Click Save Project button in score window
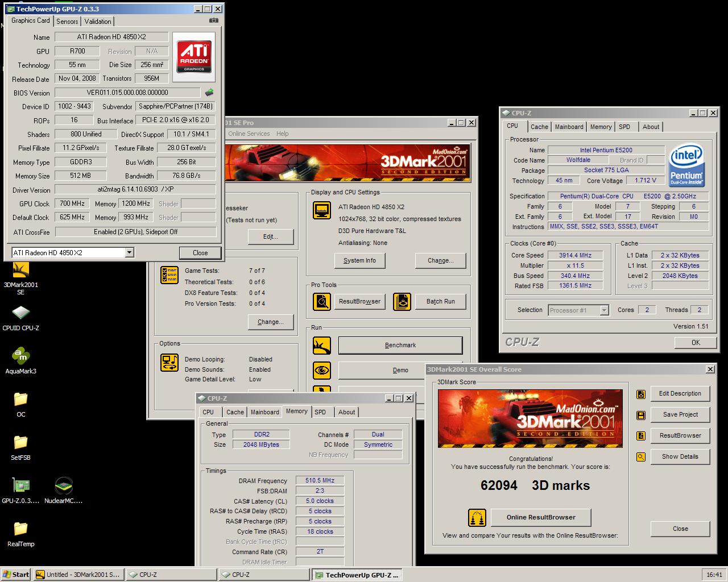 [680, 414]
